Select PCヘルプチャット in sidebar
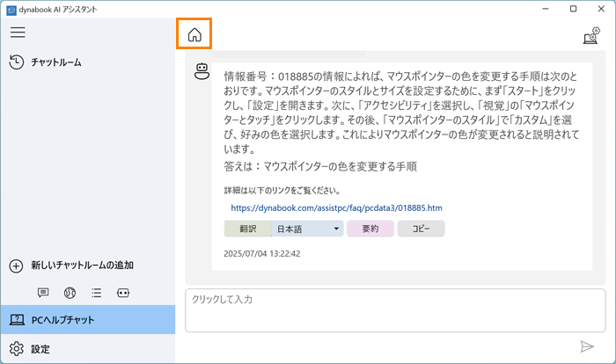This screenshot has width=616, height=364. (88, 320)
